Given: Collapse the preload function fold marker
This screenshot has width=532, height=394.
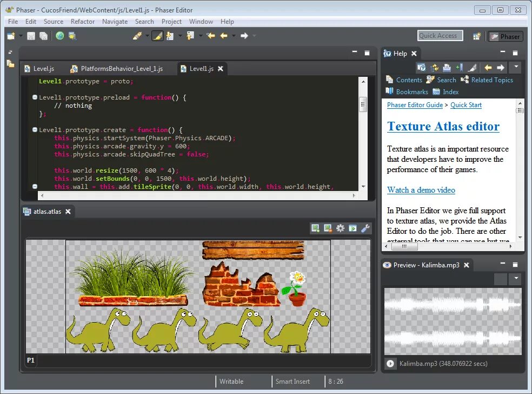Looking at the screenshot, I should pos(35,97).
